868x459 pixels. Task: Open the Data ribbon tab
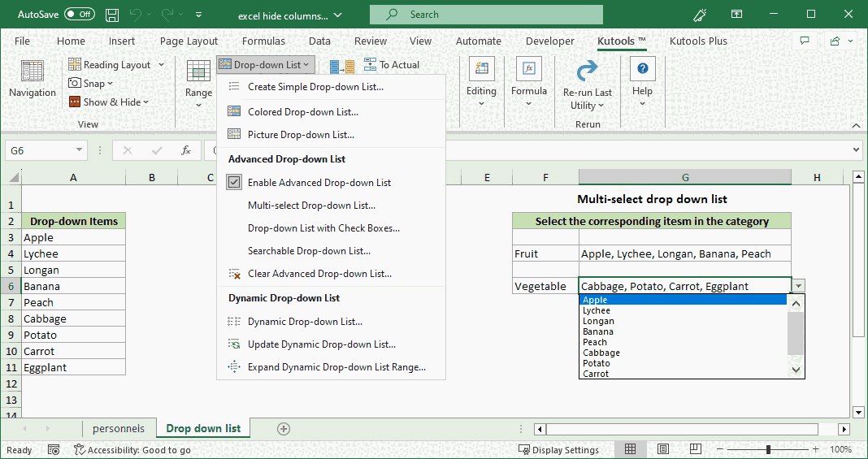(319, 41)
